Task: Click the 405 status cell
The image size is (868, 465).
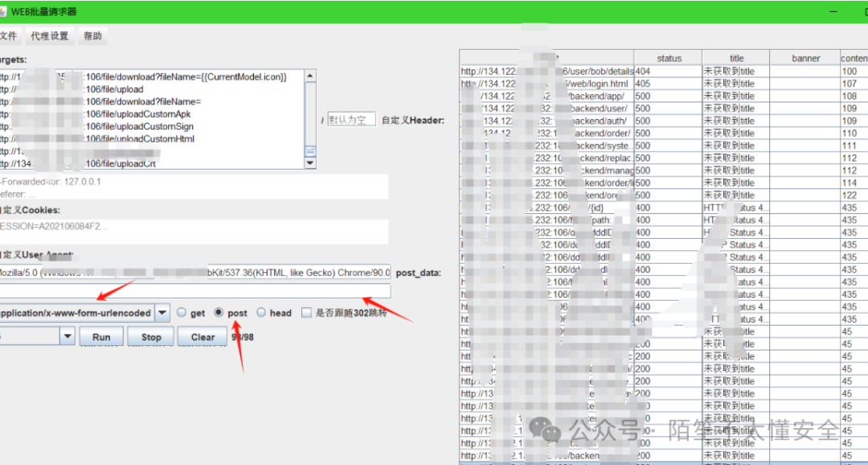Action: tap(668, 84)
